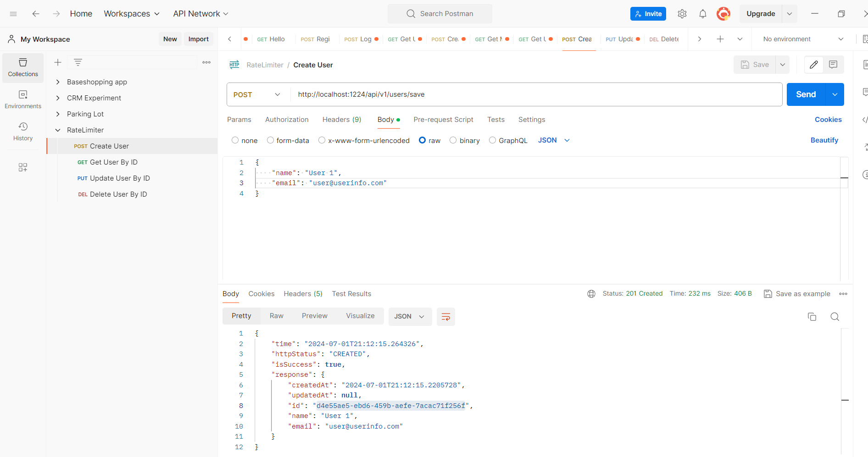Open the user avatar icon

[x=723, y=14]
